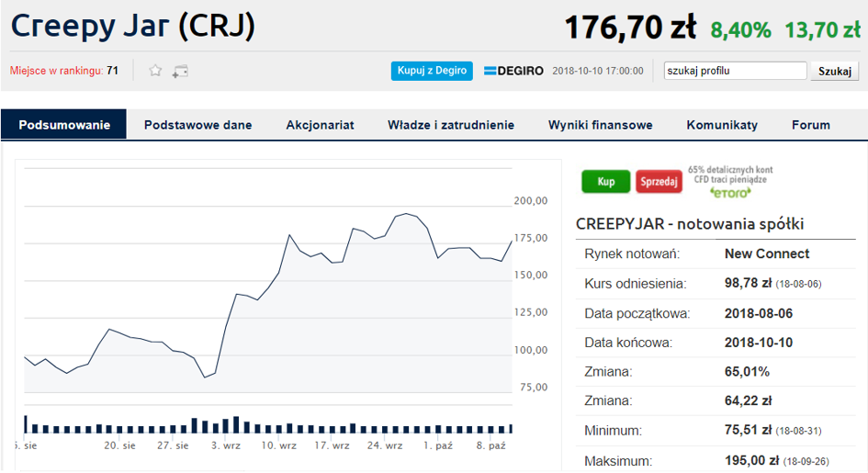
Task: Click the end date 2018-10-10 value
Action: click(x=759, y=343)
